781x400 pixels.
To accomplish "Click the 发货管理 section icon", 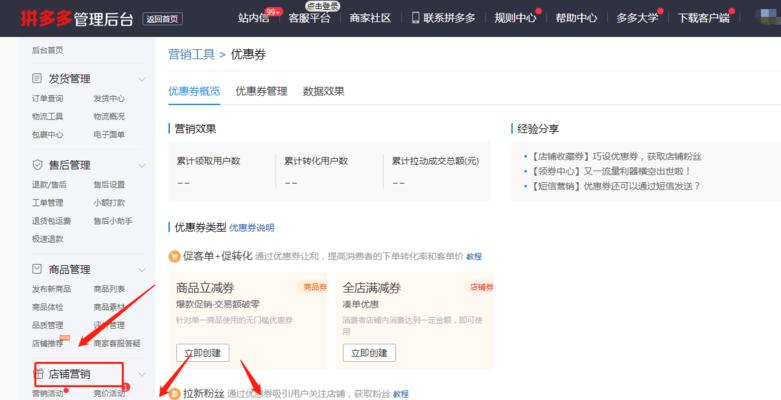I will pos(37,78).
